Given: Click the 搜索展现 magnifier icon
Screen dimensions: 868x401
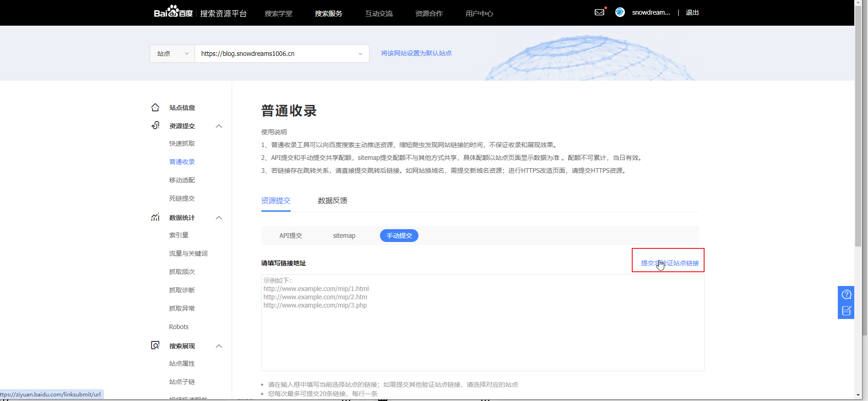Looking at the screenshot, I should point(155,346).
